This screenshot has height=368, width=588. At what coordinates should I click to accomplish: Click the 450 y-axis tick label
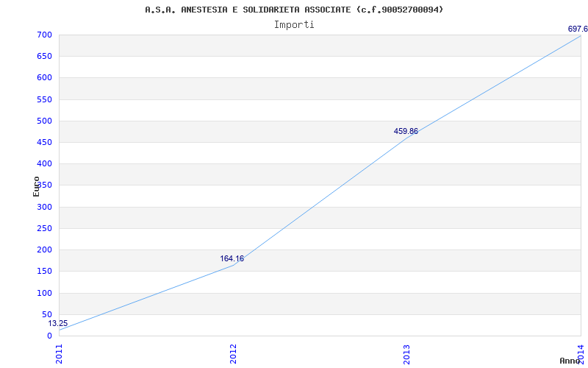coord(45,142)
